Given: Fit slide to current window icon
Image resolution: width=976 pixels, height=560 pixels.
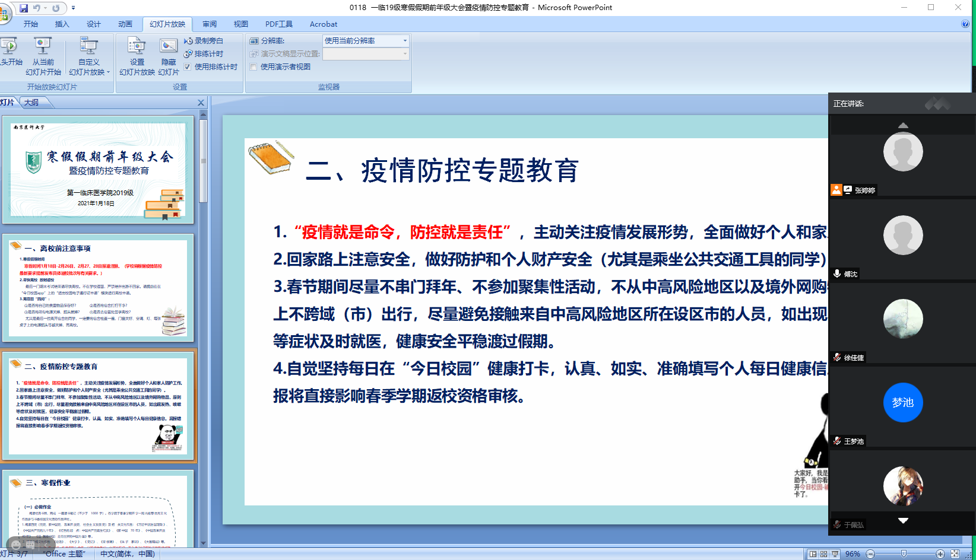Looking at the screenshot, I should [955, 554].
